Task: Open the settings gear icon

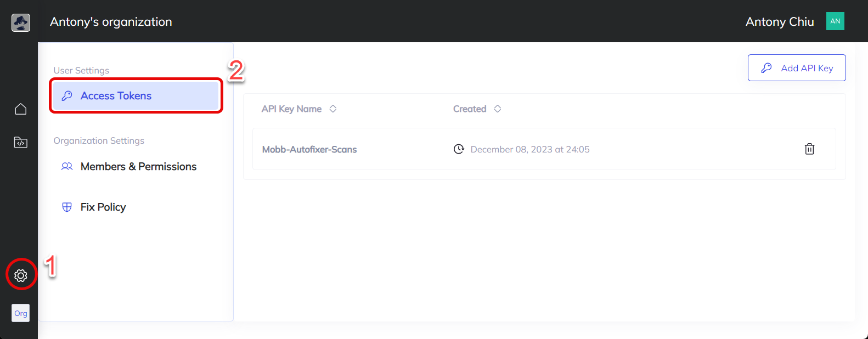Action: [21, 275]
